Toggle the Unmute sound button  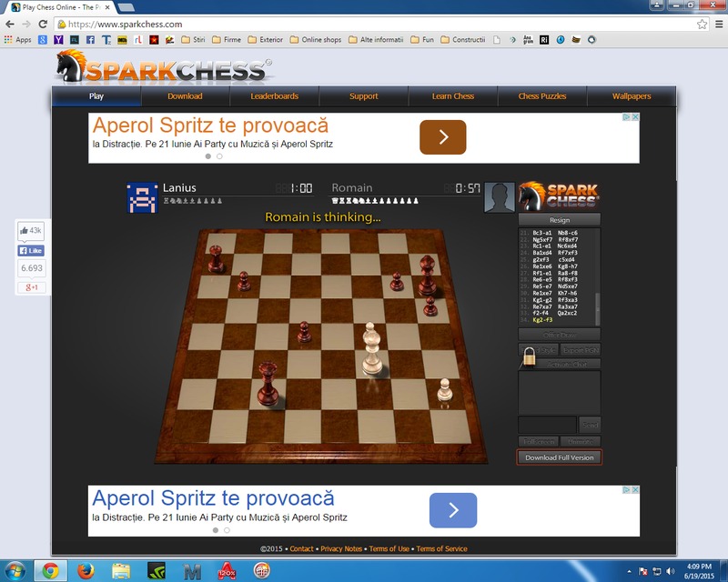pyautogui.click(x=581, y=441)
